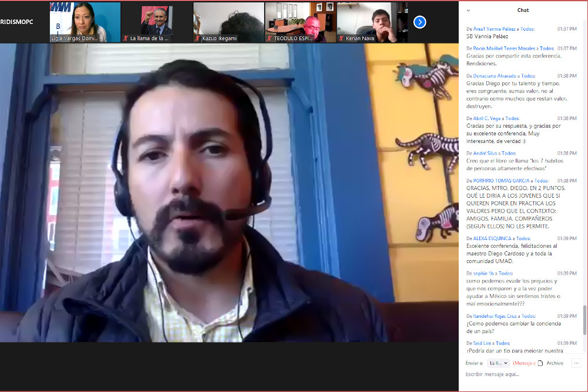Select Ligia Vargas video thumbnail
Viewport: 588px width, 392px height.
[x=85, y=22]
